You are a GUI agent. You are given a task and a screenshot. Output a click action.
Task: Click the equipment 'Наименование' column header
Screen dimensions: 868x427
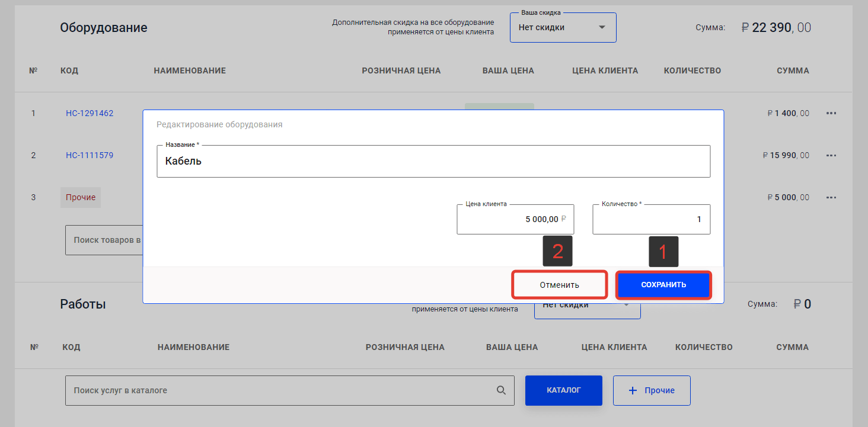tap(190, 70)
